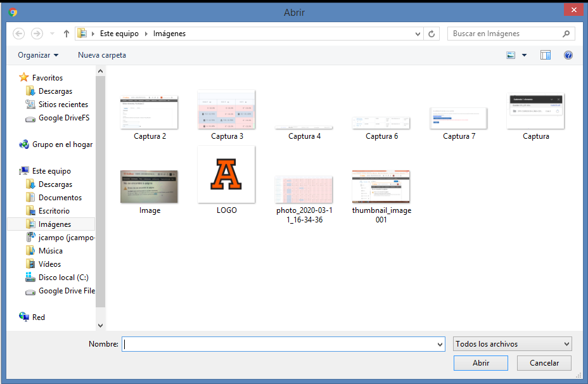Viewport: 588px width, 384px height.
Task: Open the Todos los archivos file type dropdown
Action: (513, 344)
